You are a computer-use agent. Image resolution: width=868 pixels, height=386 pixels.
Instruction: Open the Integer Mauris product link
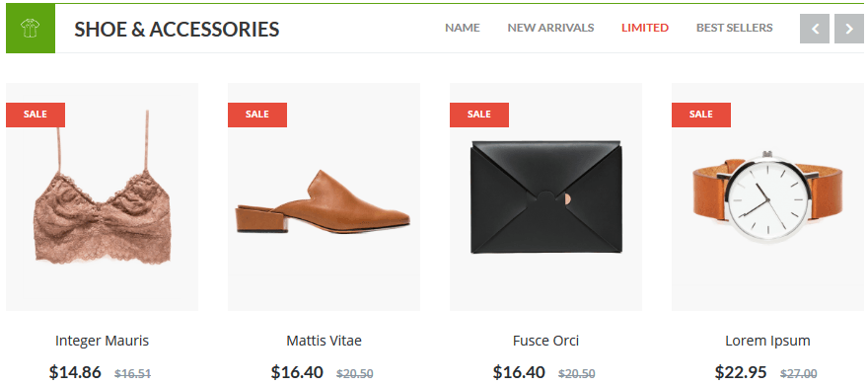102,341
